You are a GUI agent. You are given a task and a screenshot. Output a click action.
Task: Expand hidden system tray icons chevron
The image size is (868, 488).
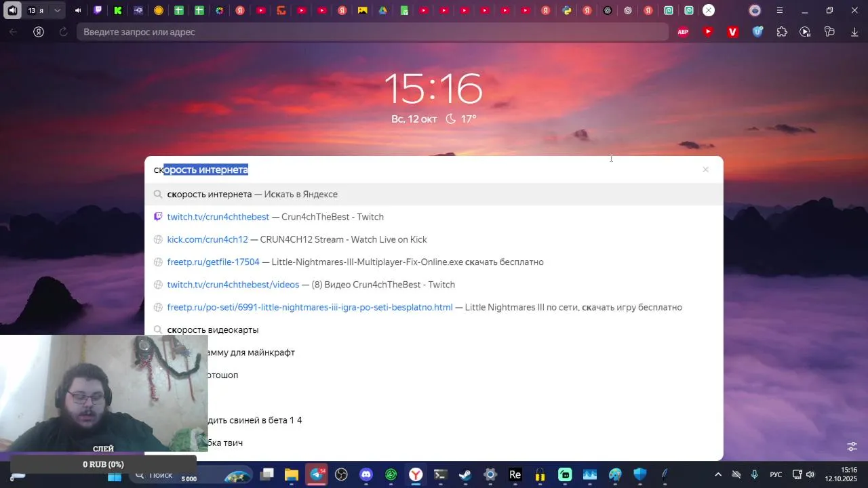point(718,474)
